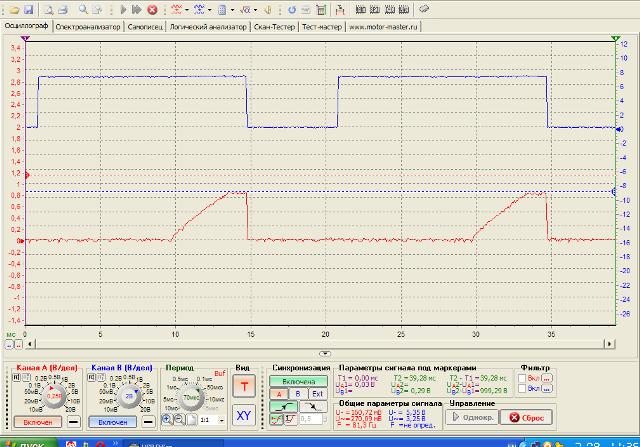Open the 1:1 scale dropdown
Image resolution: width=640 pixels, height=447 pixels.
point(211,420)
